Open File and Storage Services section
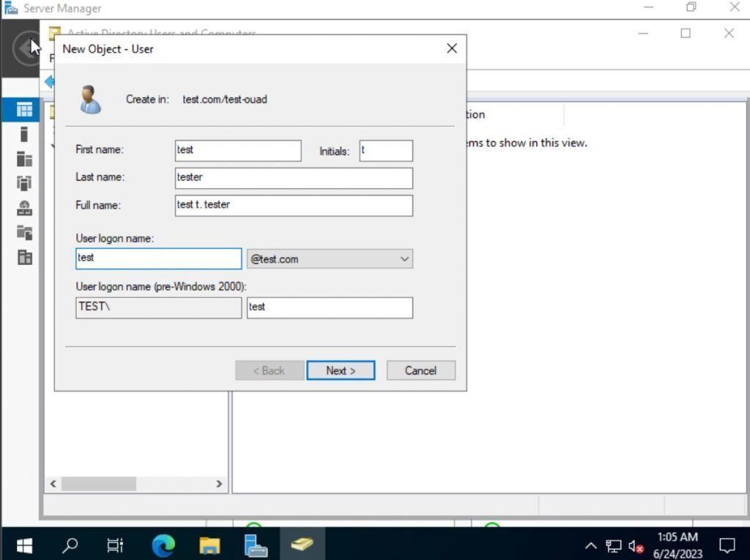The image size is (750, 560). [23, 232]
